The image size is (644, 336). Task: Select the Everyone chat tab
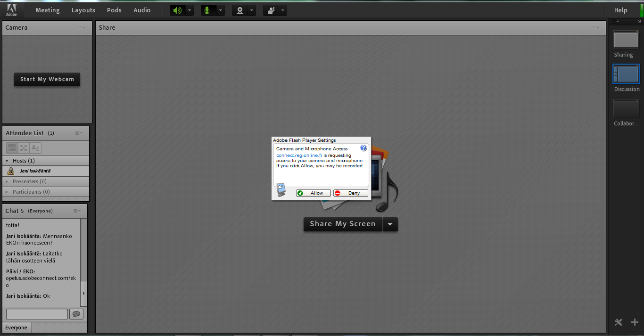tap(17, 328)
